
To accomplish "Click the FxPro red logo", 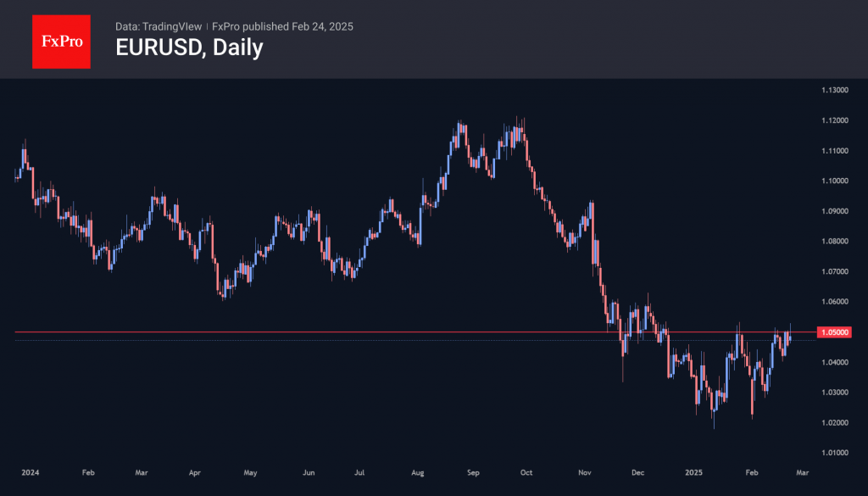I will pos(61,40).
